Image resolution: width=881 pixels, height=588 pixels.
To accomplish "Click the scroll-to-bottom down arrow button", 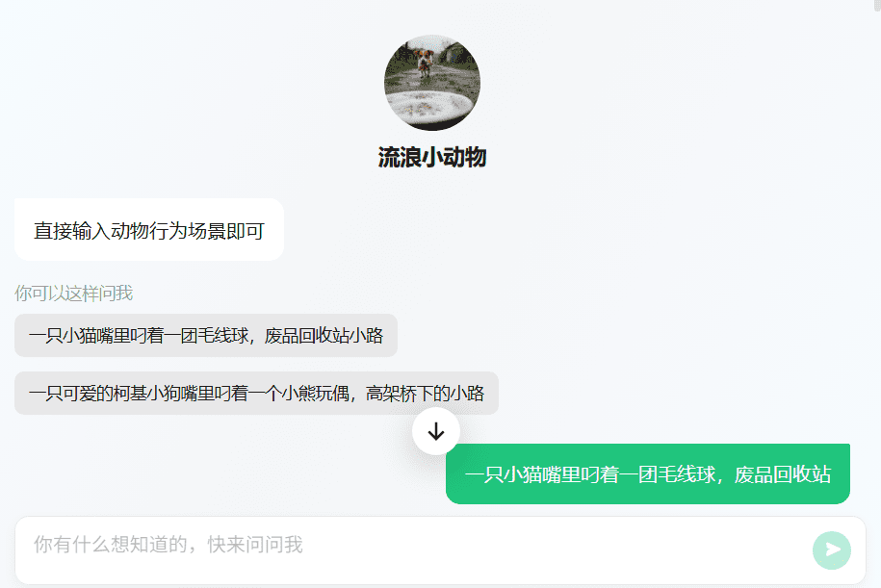I will click(436, 431).
